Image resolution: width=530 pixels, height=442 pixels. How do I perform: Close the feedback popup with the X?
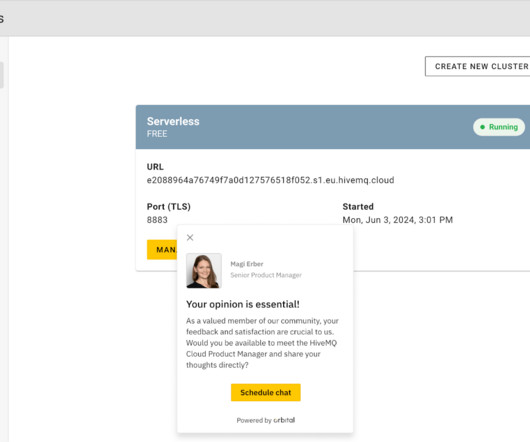point(190,238)
